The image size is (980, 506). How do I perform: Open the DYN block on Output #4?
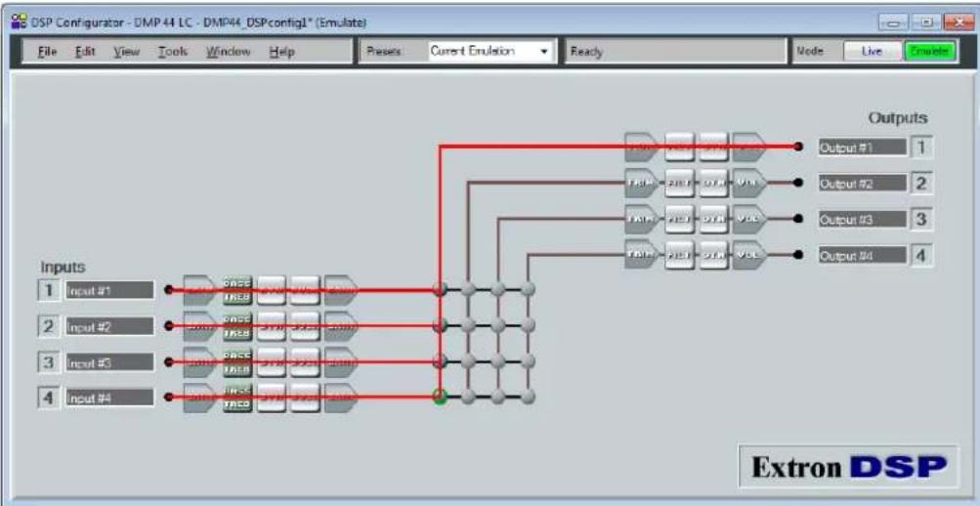click(x=714, y=254)
